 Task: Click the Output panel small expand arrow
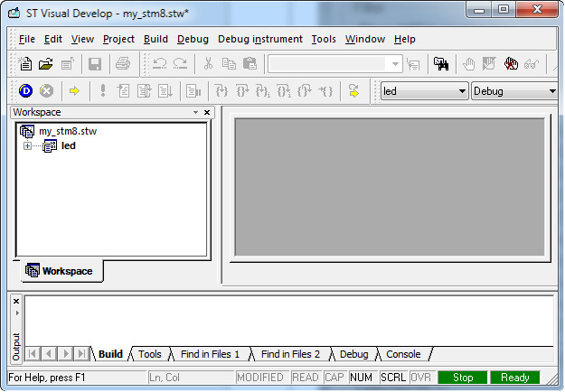(x=16, y=313)
